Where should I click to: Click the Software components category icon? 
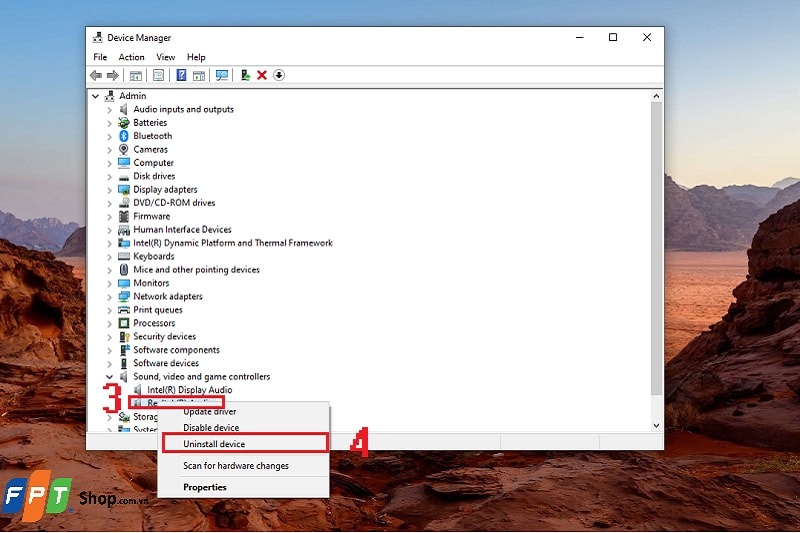(124, 350)
